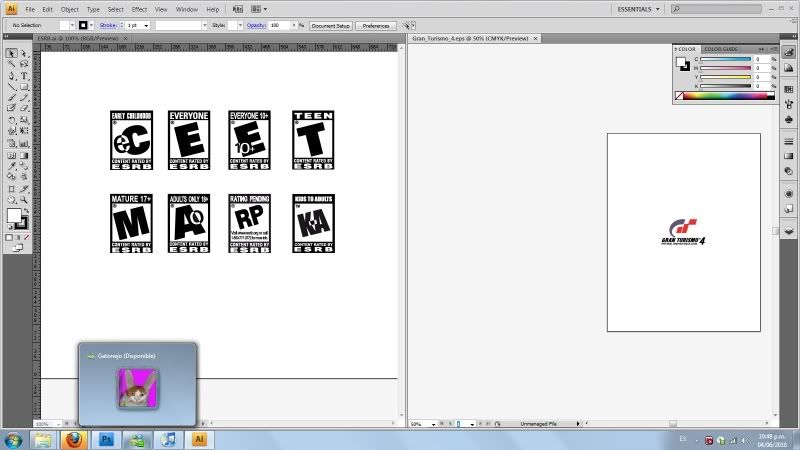Click the Document Setup button
This screenshot has height=450, width=800.
[x=331, y=26]
